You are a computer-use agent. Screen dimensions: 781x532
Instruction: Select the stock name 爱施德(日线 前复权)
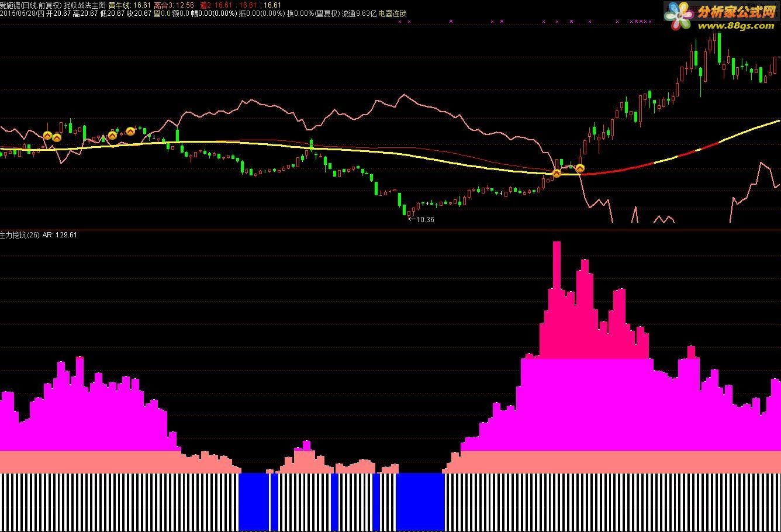coord(30,5)
